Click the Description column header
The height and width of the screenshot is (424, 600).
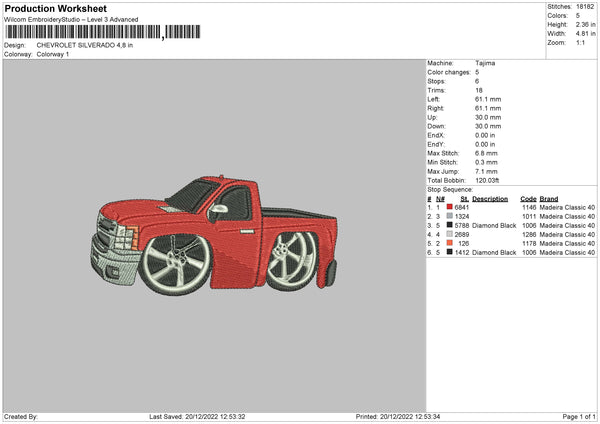pyautogui.click(x=490, y=198)
